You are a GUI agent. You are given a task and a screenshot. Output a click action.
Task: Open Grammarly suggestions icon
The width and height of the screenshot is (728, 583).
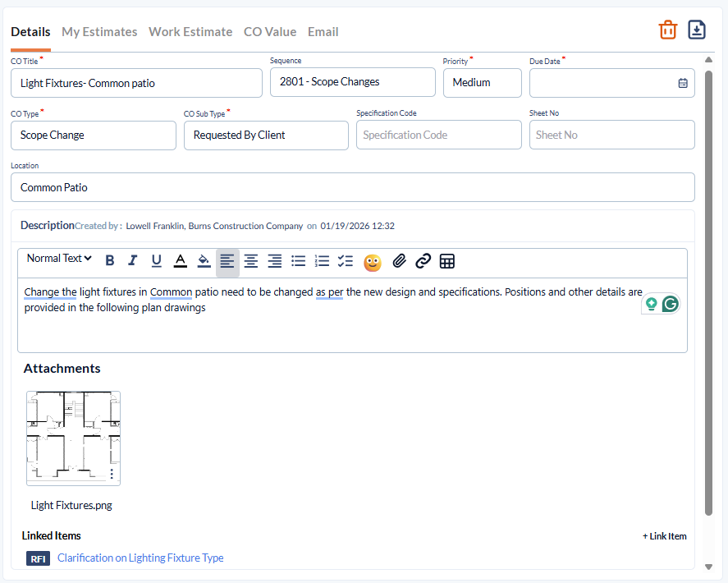(x=670, y=305)
